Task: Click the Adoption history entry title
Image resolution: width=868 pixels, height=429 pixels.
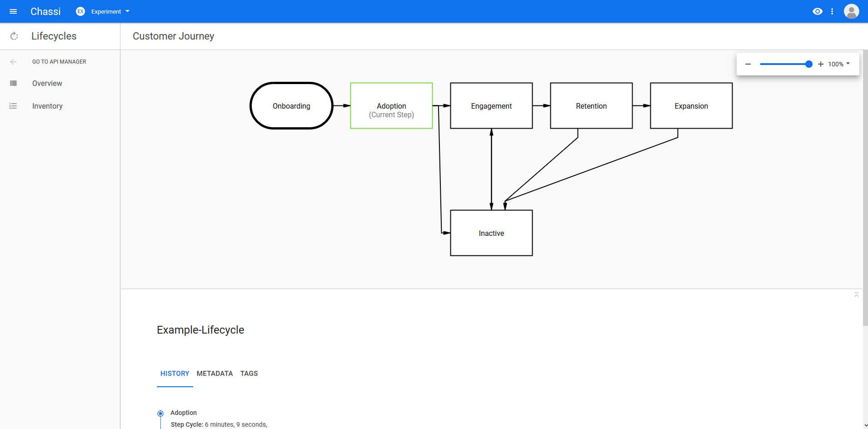Action: coord(184,413)
